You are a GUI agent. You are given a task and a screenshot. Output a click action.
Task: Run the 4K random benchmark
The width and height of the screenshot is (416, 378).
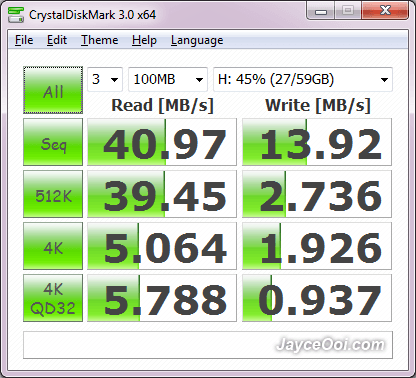tap(53, 246)
